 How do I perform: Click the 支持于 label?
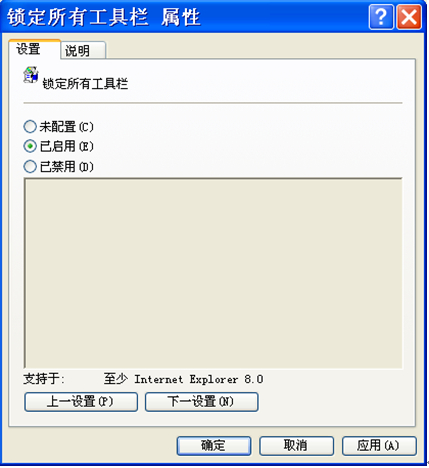click(x=44, y=379)
